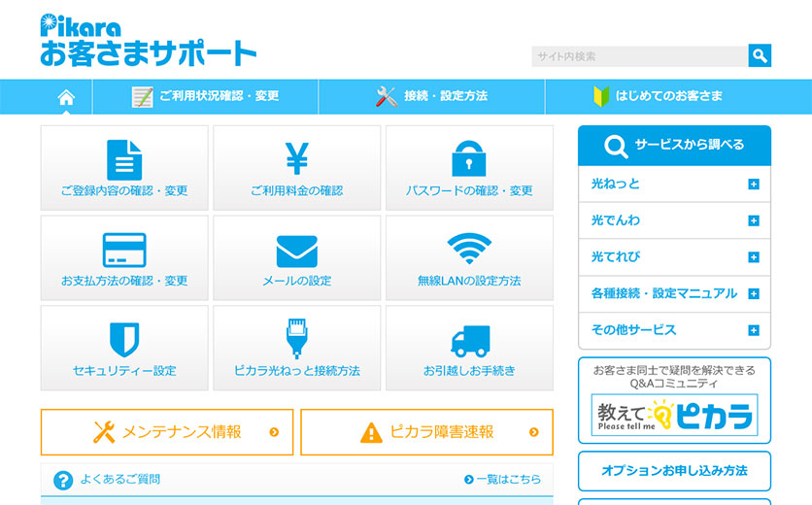Click the tools icon beside 接続・設定方法
This screenshot has width=812, height=505.
pos(387,97)
